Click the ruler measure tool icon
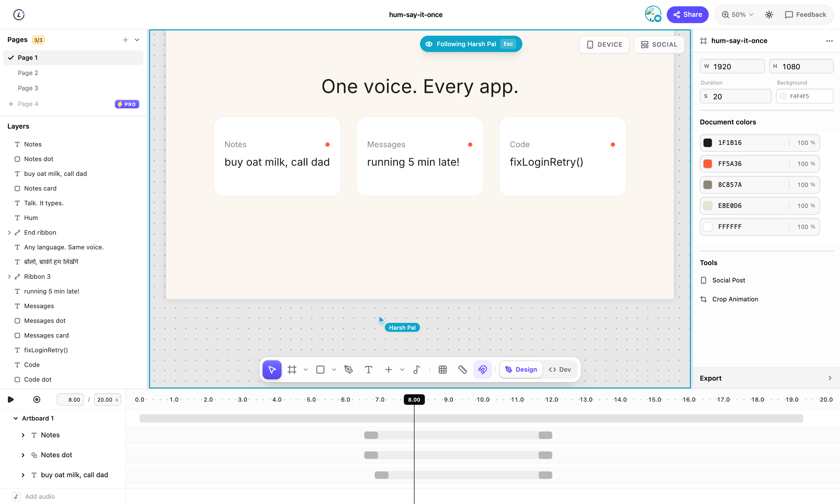The image size is (840, 504). pyautogui.click(x=463, y=370)
